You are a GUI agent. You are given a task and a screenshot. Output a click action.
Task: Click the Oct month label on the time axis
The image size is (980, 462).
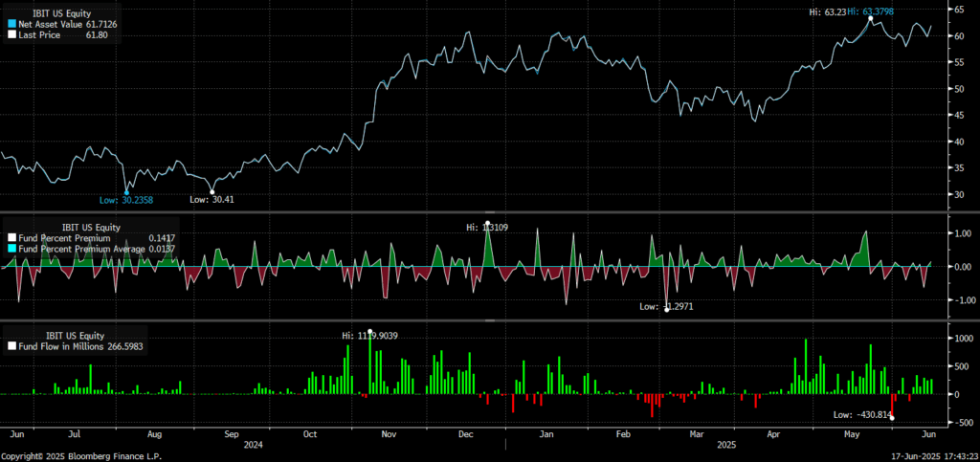[309, 433]
